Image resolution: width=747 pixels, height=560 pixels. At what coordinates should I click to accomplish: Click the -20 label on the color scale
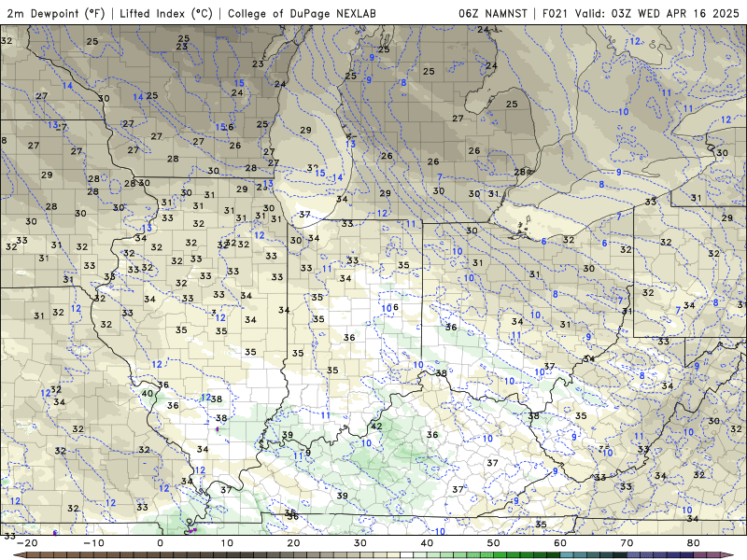[x=27, y=543]
